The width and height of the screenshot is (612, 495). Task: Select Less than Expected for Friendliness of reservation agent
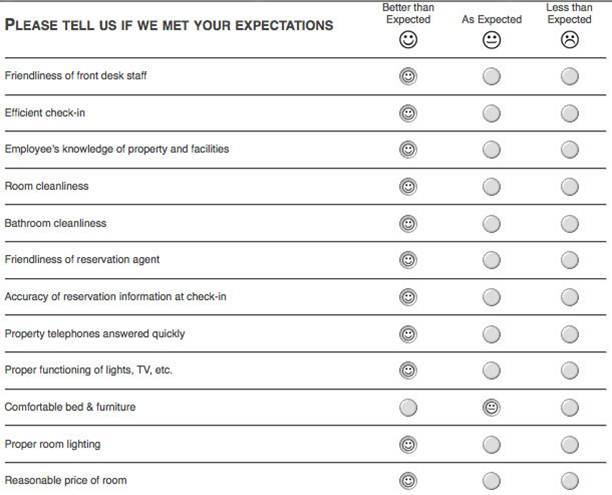pos(570,260)
